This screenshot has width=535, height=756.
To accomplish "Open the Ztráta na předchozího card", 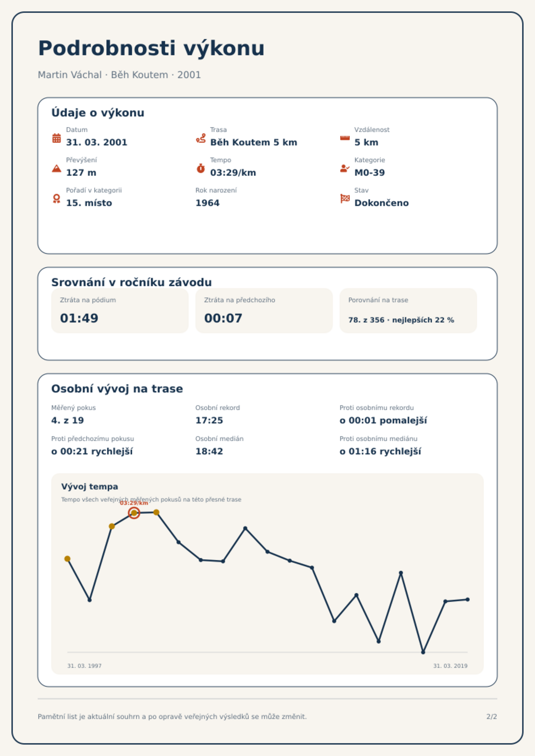I will click(264, 311).
